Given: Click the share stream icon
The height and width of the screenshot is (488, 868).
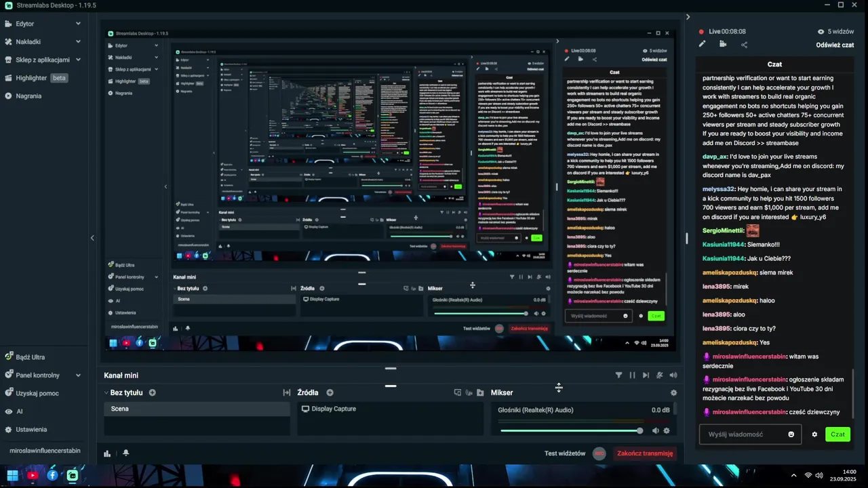Looking at the screenshot, I should 744,45.
